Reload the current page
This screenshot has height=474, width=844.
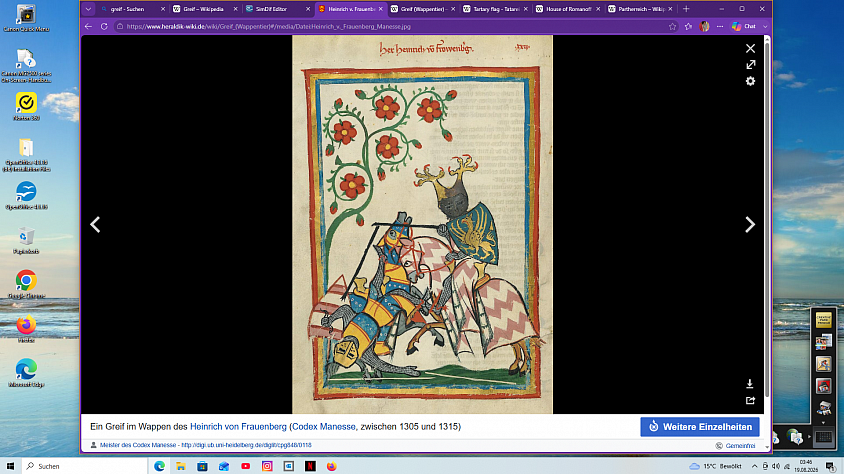coord(104,26)
